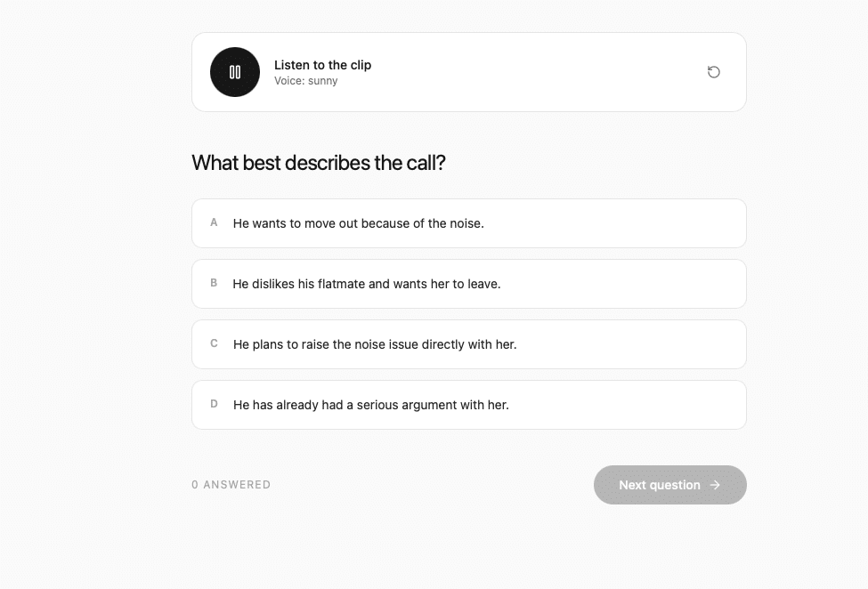Choose "He wants to move out because of the noise"

[x=469, y=223]
